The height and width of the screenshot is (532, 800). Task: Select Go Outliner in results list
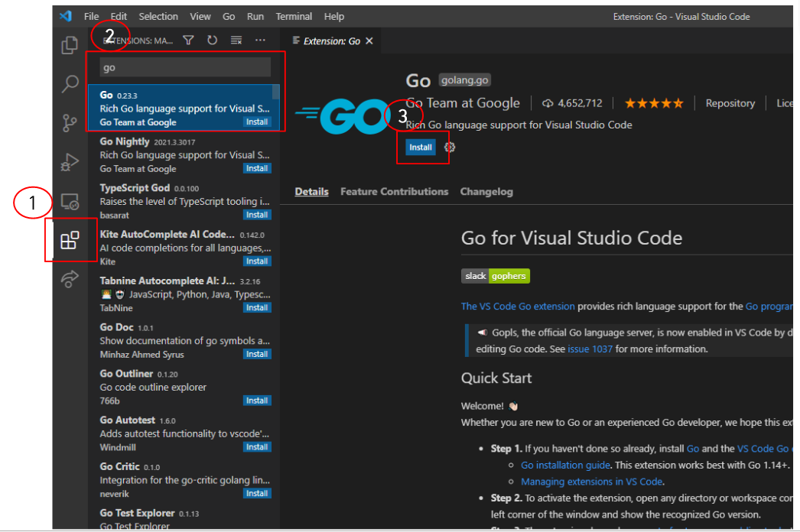point(184,387)
